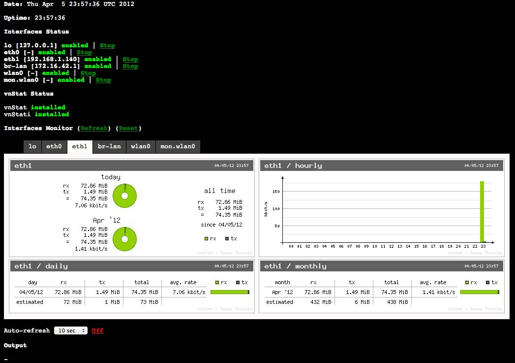Click the '432 MiB' estimated rx in monthly table
The width and height of the screenshot is (515, 363).
click(x=321, y=302)
